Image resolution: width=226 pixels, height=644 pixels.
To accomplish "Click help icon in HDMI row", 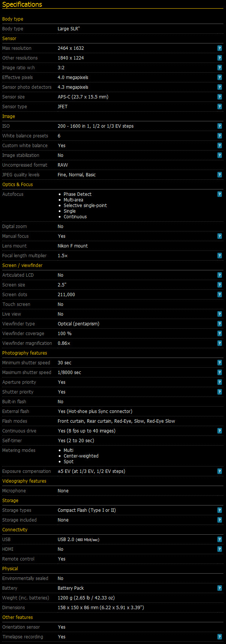I will click(x=220, y=549).
